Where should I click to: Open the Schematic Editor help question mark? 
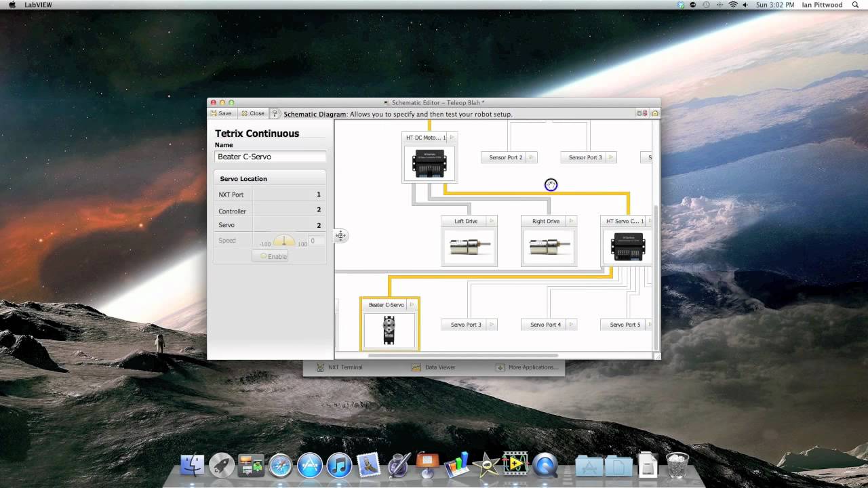pyautogui.click(x=275, y=114)
